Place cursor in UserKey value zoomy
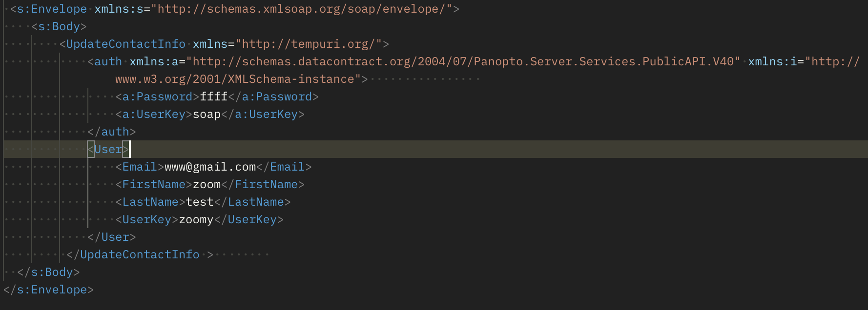 [196, 219]
